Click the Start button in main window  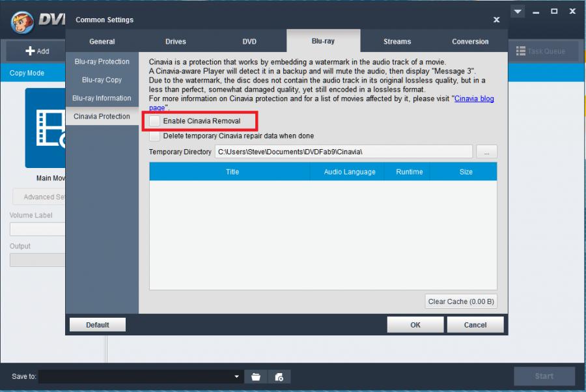coord(544,376)
